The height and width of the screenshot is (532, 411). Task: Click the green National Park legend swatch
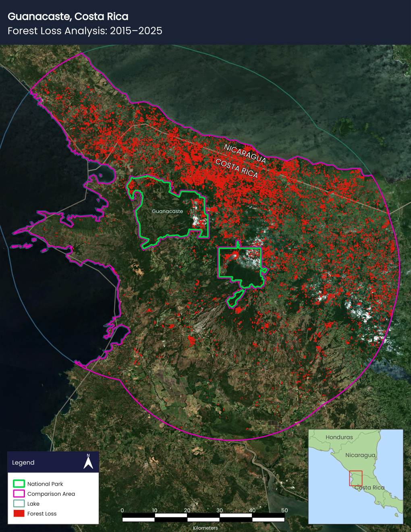tap(19, 484)
